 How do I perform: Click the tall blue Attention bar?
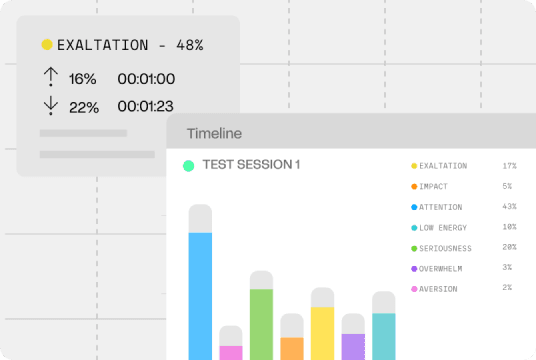(200, 296)
